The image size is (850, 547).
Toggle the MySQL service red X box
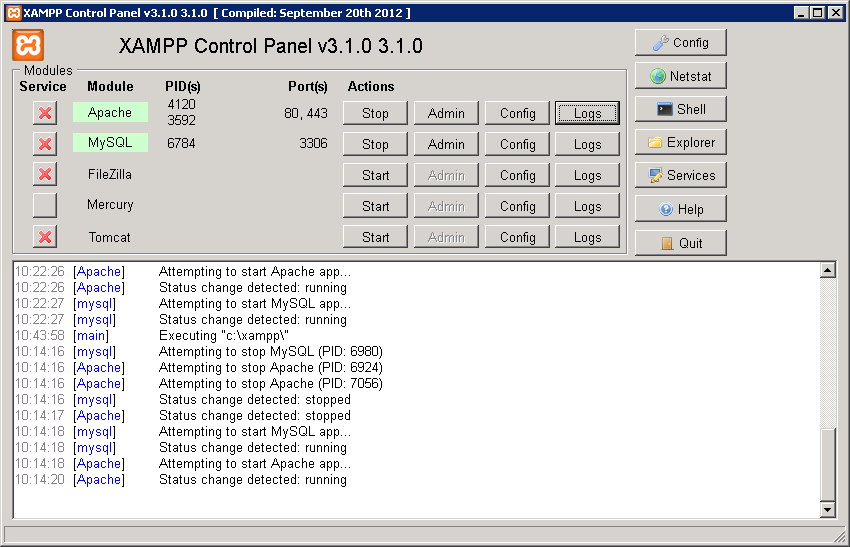coord(45,144)
